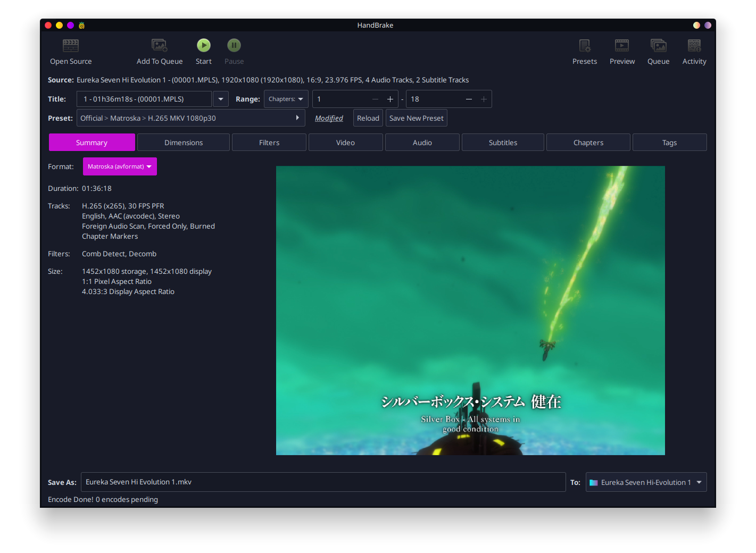Open the Presets panel

[584, 52]
